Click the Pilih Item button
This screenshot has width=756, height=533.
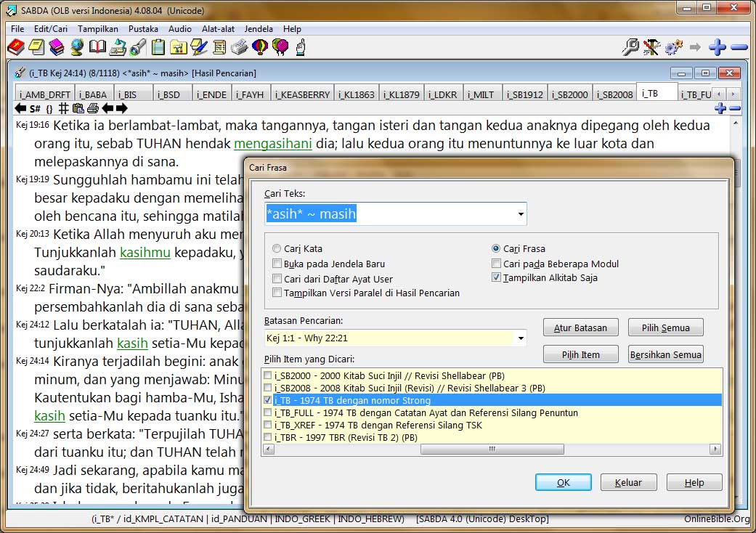pos(580,354)
